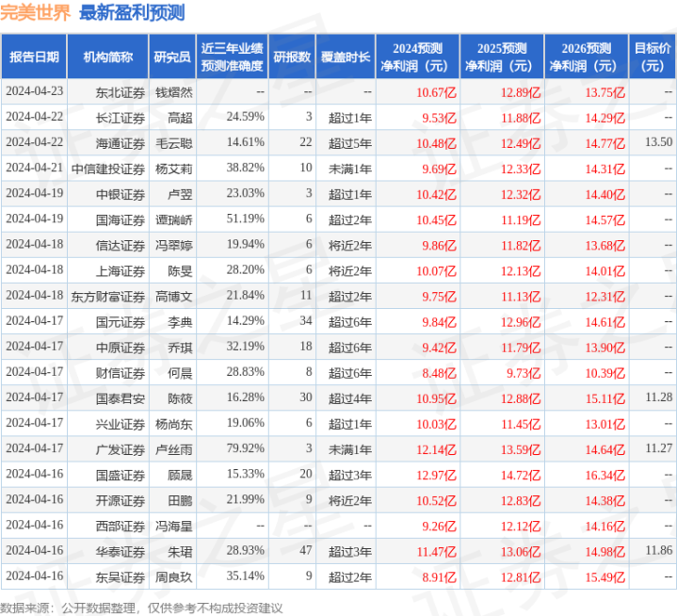Click the 东方财富证券 institution cell
677x616 pixels.
(x=108, y=297)
